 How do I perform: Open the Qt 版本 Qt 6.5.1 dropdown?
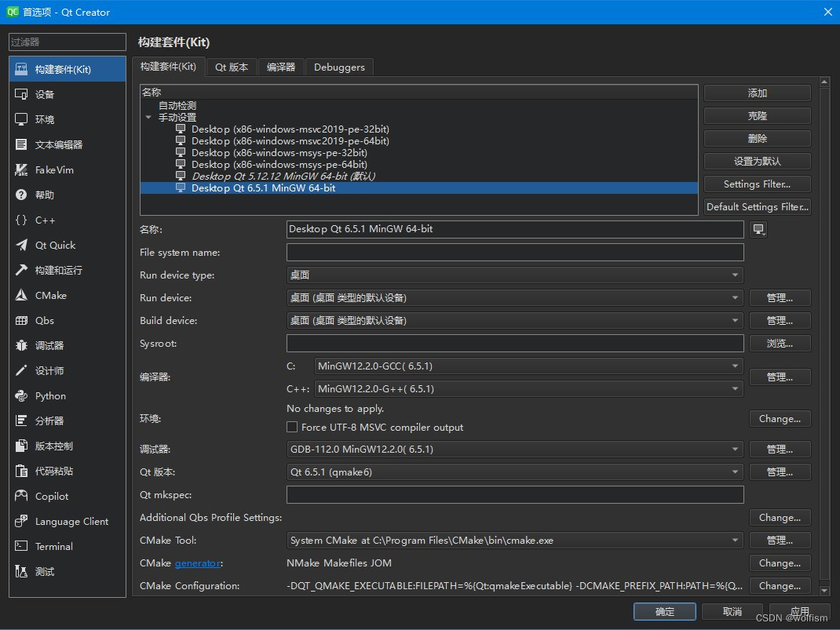pyautogui.click(x=515, y=472)
